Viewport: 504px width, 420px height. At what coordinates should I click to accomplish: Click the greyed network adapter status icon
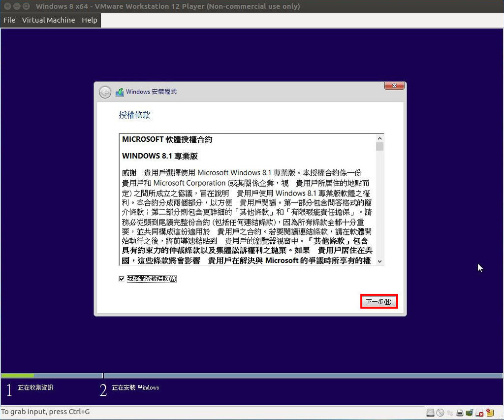click(x=450, y=413)
